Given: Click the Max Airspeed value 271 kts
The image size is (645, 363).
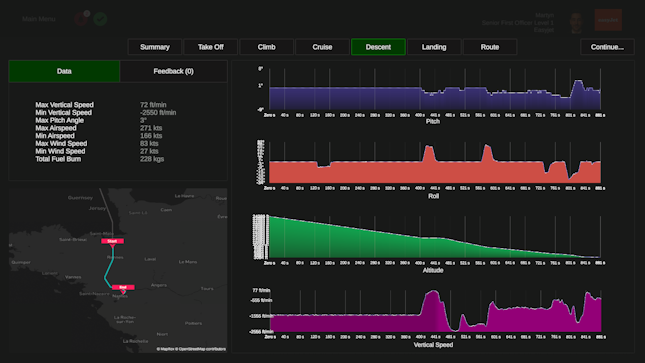Looking at the screenshot, I should click(151, 128).
